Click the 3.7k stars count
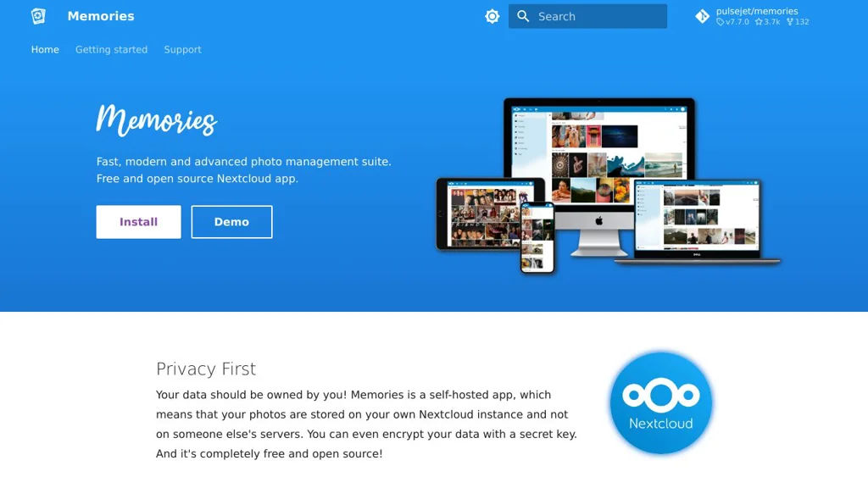The width and height of the screenshot is (868, 488). (767, 22)
